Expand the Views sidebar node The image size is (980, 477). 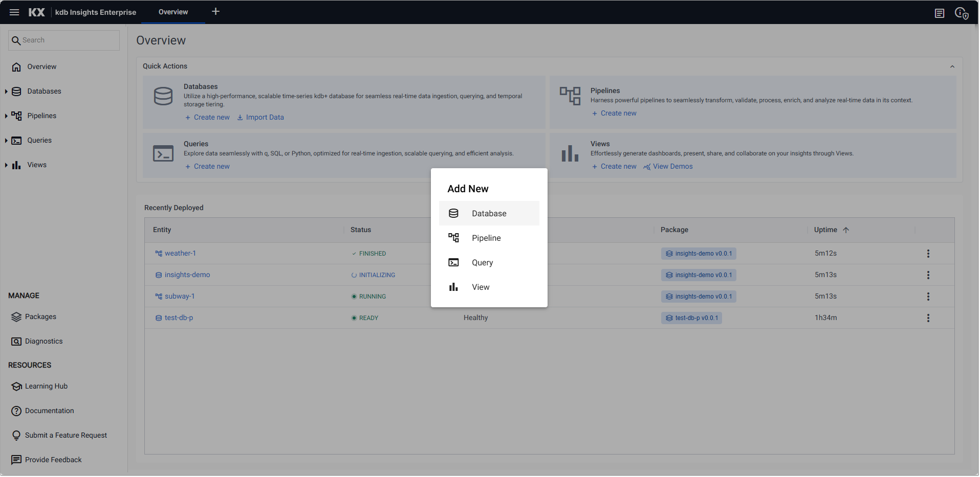[x=6, y=165]
